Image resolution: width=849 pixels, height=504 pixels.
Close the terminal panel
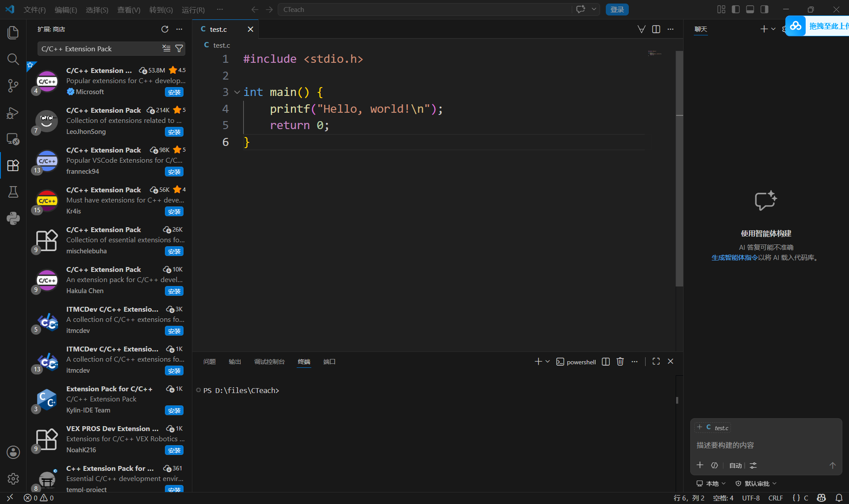670,362
